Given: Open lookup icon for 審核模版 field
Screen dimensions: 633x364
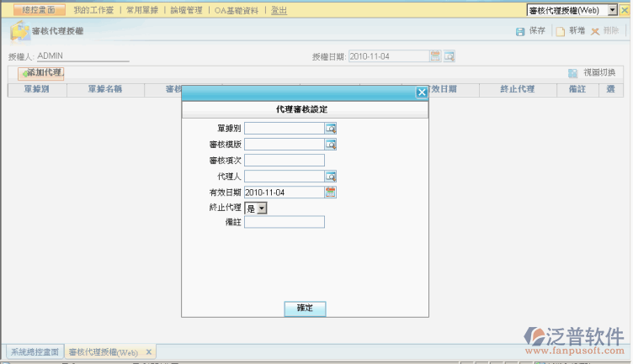Looking at the screenshot, I should point(331,145).
